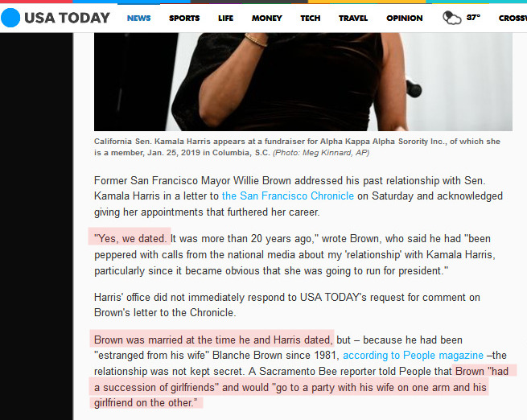
Task: Open the TECH section
Action: point(311,19)
